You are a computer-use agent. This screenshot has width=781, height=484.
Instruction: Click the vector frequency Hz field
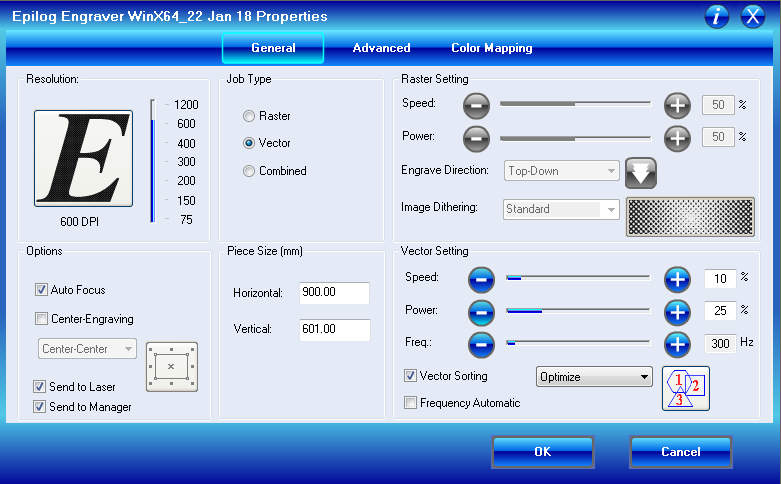tap(720, 344)
